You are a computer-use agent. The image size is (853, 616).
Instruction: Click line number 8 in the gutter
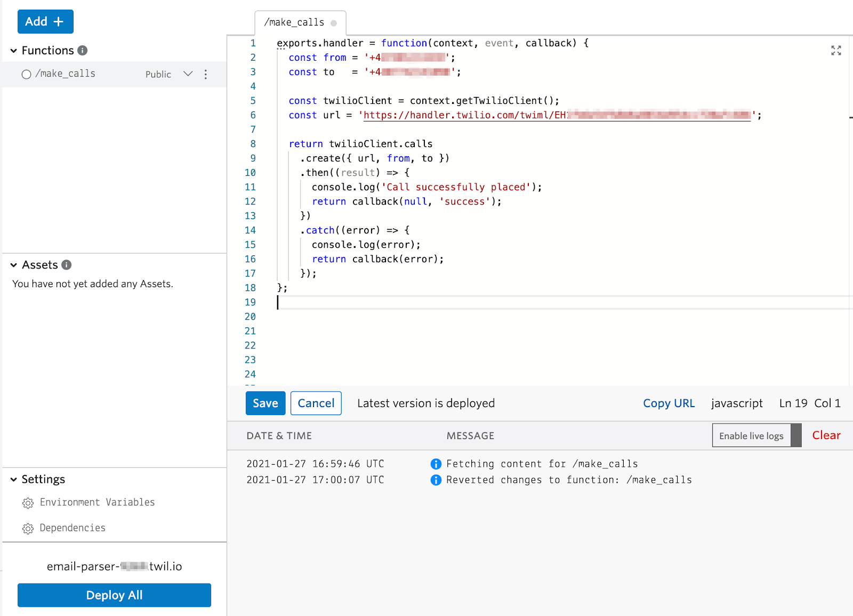point(253,144)
